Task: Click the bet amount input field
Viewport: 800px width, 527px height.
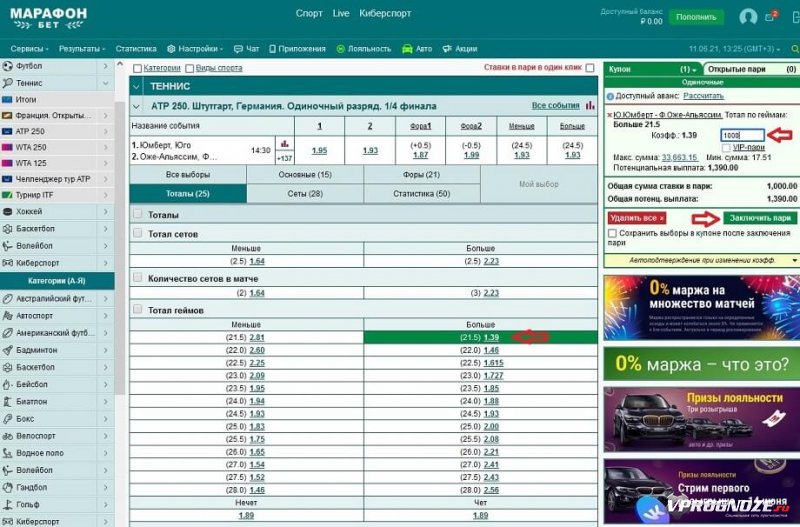Action: (742, 135)
